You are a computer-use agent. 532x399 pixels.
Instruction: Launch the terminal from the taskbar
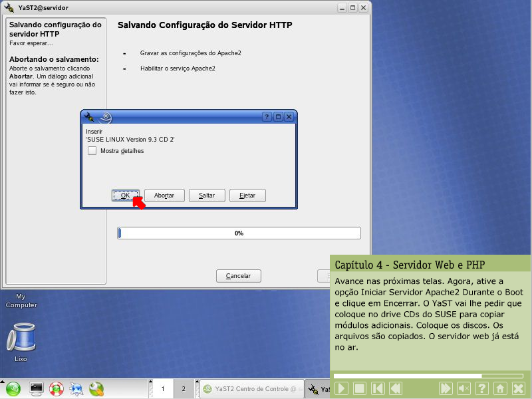click(36, 389)
